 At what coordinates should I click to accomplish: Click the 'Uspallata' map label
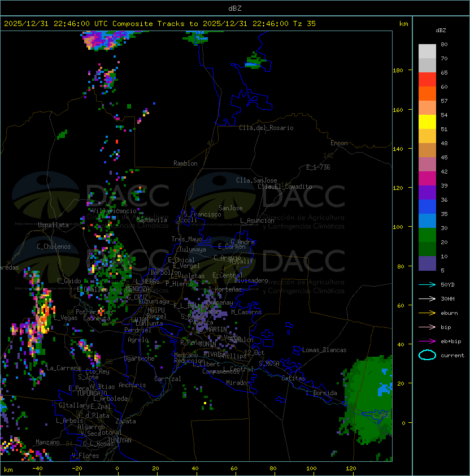pos(54,225)
